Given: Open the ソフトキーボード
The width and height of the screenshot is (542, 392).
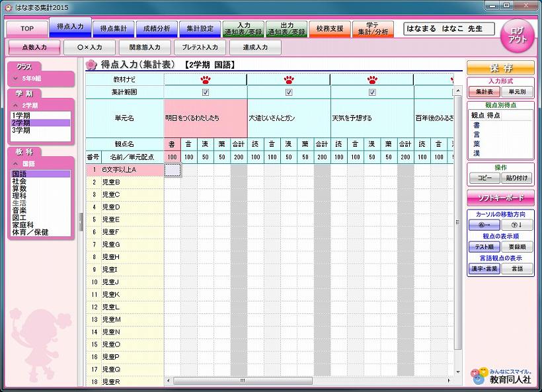Looking at the screenshot, I should (500, 198).
